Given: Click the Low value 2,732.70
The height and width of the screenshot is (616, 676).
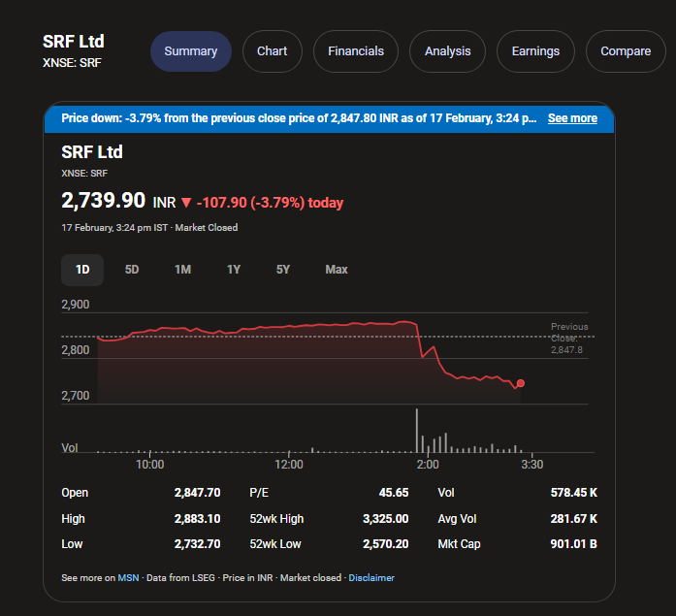Looking at the screenshot, I should pyautogui.click(x=197, y=544).
